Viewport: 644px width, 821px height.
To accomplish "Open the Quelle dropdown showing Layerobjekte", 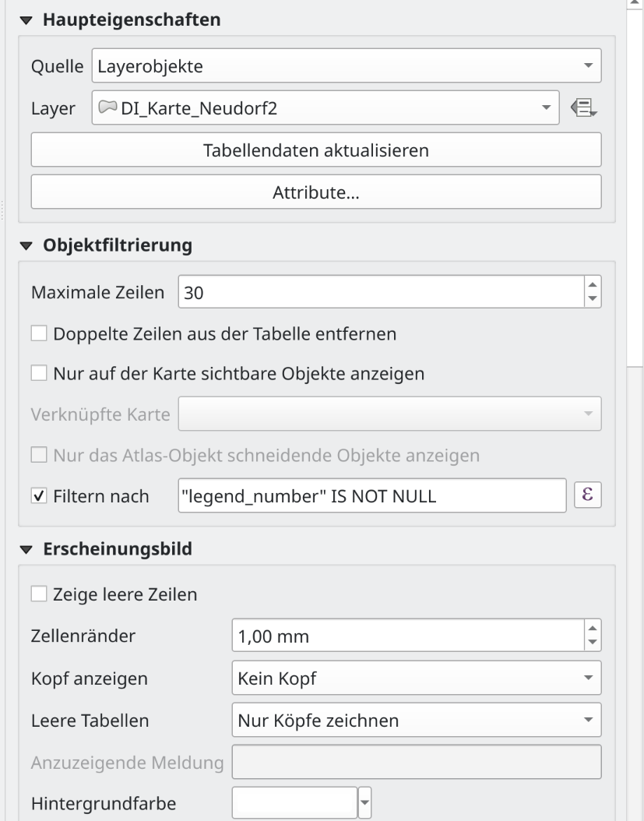I will tap(347, 67).
